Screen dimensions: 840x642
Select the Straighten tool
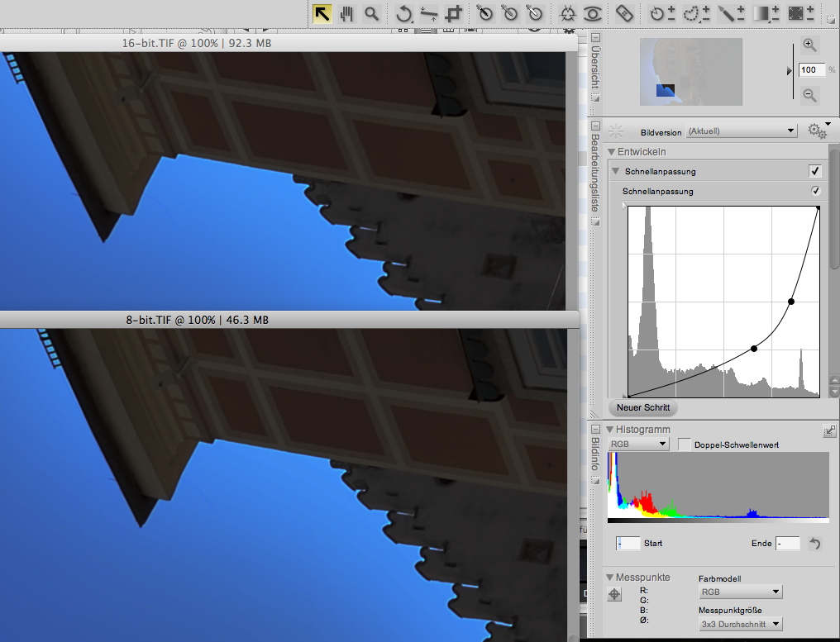(428, 13)
